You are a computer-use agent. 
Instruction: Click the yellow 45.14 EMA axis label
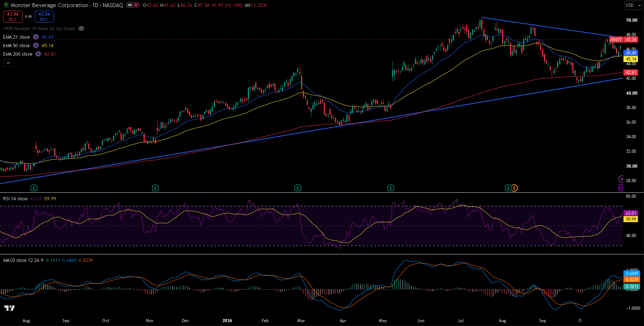(631, 59)
